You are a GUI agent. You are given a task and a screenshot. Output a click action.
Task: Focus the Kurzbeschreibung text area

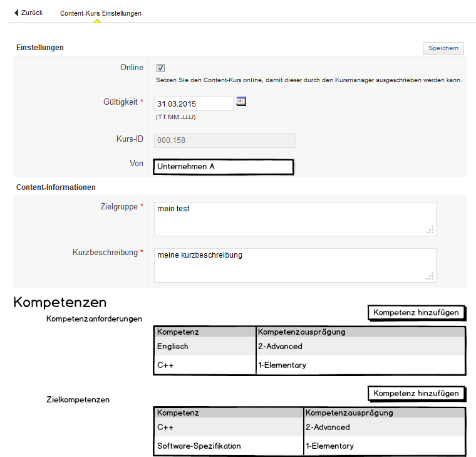pyautogui.click(x=294, y=265)
